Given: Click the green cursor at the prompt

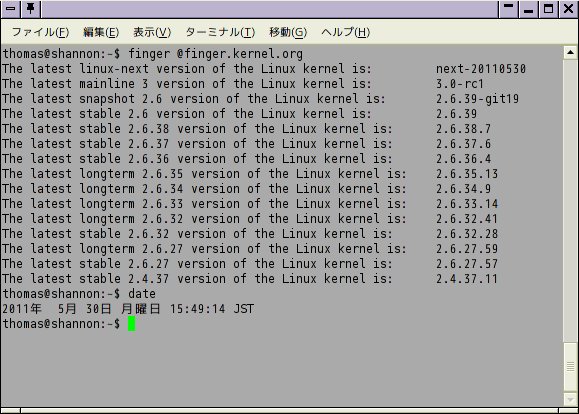Looking at the screenshot, I should point(131,324).
